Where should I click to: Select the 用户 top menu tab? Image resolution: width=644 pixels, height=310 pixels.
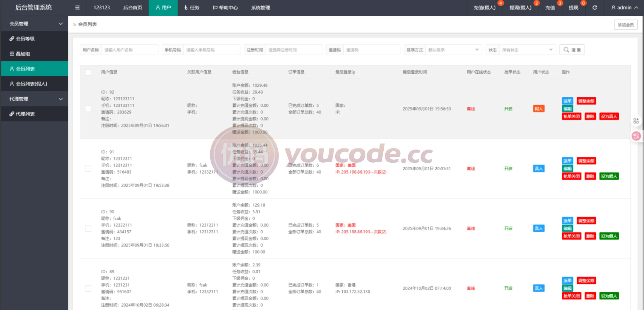pyautogui.click(x=163, y=8)
